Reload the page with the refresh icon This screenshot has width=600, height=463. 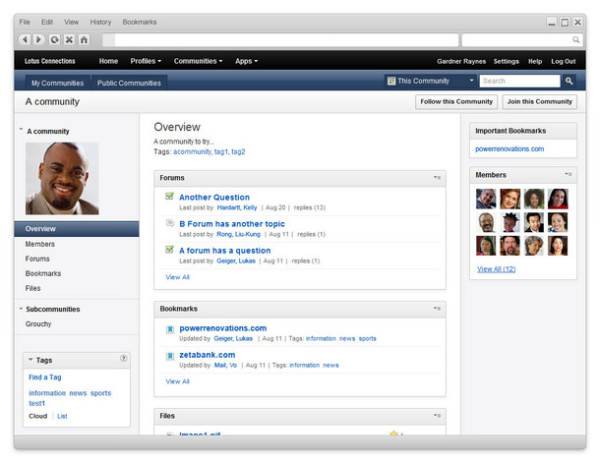(x=54, y=39)
